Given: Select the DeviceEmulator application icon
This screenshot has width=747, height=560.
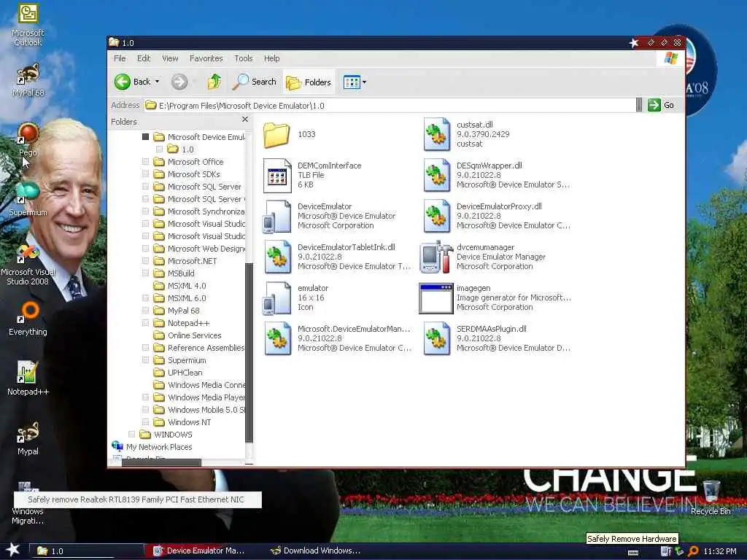Looking at the screenshot, I should coord(276,216).
